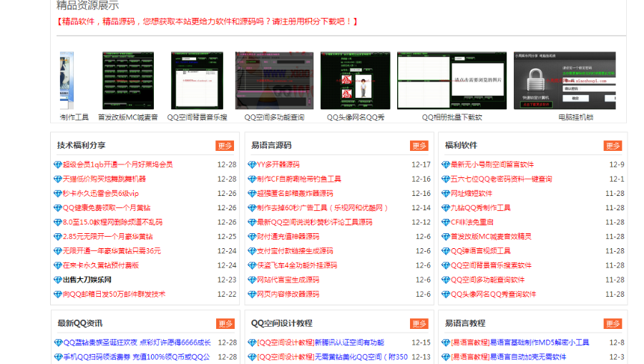Click 更多 button in 易语言源码 section
This screenshot has width=644, height=364.
pyautogui.click(x=419, y=146)
